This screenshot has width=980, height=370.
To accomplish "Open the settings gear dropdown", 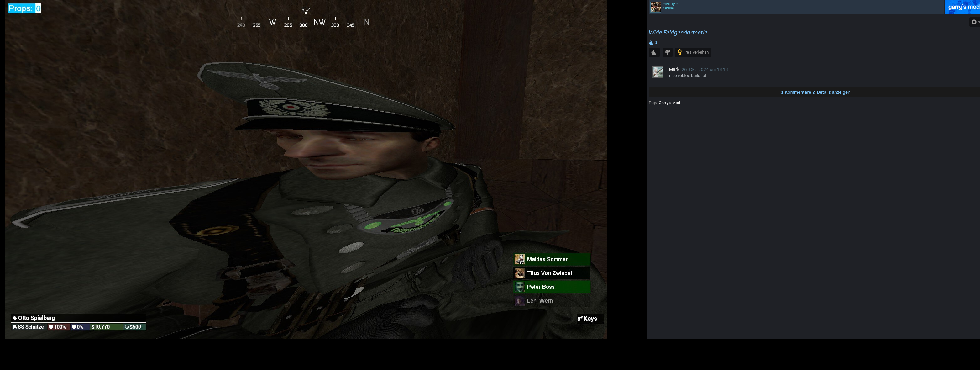I will tap(974, 22).
